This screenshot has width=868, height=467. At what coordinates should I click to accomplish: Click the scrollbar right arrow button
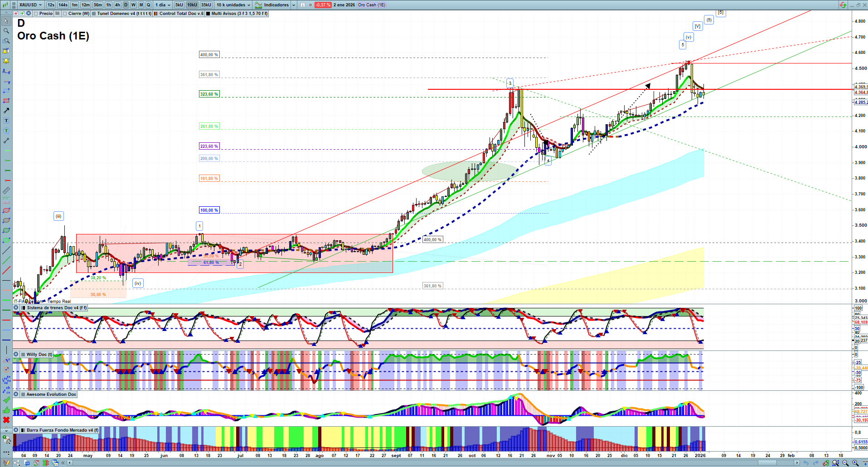point(797,463)
